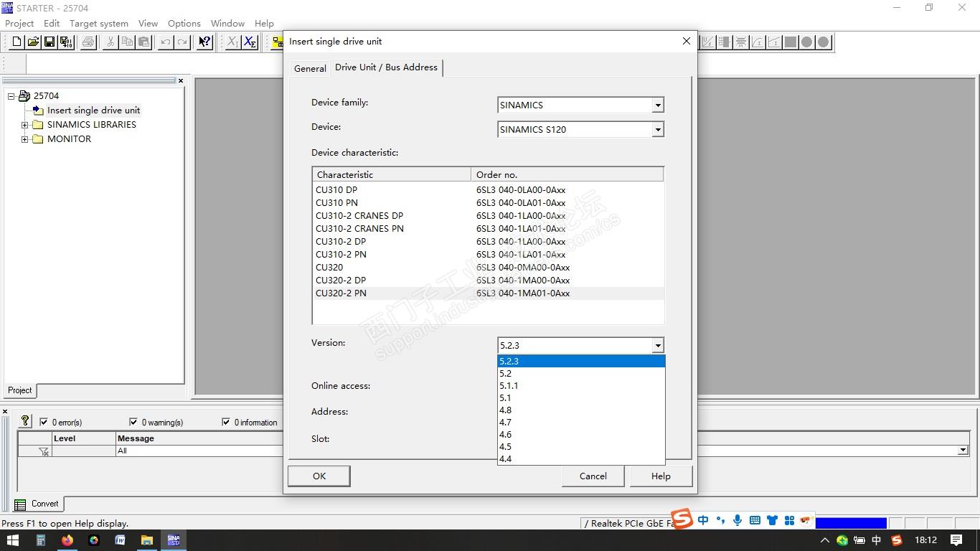Create a new project using the toolbar icon
The width and height of the screenshot is (980, 551).
pos(17,42)
